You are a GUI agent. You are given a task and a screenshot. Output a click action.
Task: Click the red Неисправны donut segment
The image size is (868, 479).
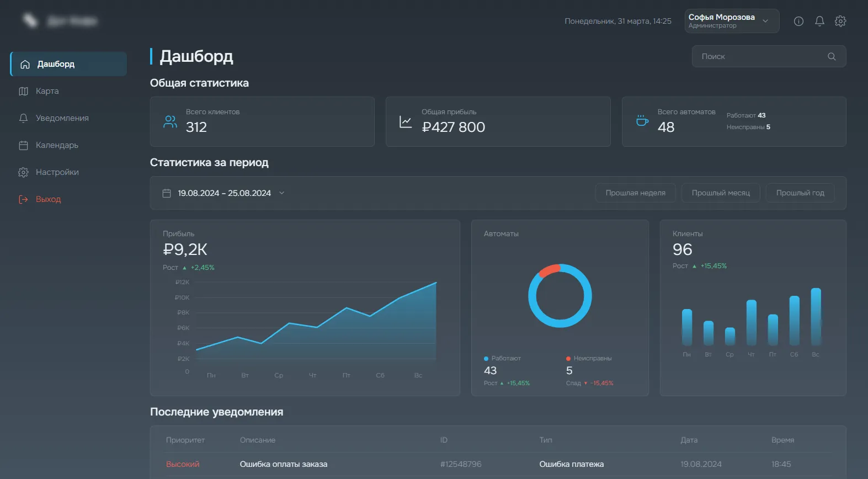(x=549, y=270)
